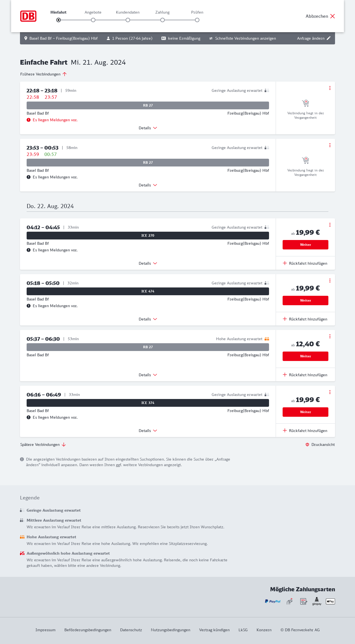The image size is (355, 644).
Task: Load Spätere Verbindungen
Action: click(43, 445)
